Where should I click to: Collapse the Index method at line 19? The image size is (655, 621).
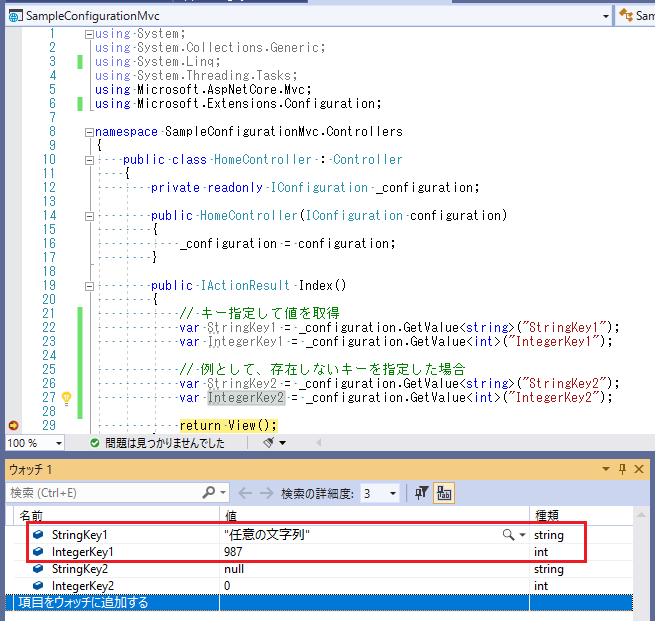coord(89,286)
